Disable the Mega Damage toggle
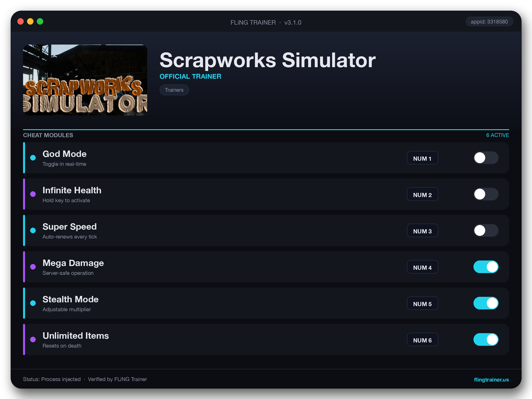This screenshot has height=399, width=532. click(486, 267)
